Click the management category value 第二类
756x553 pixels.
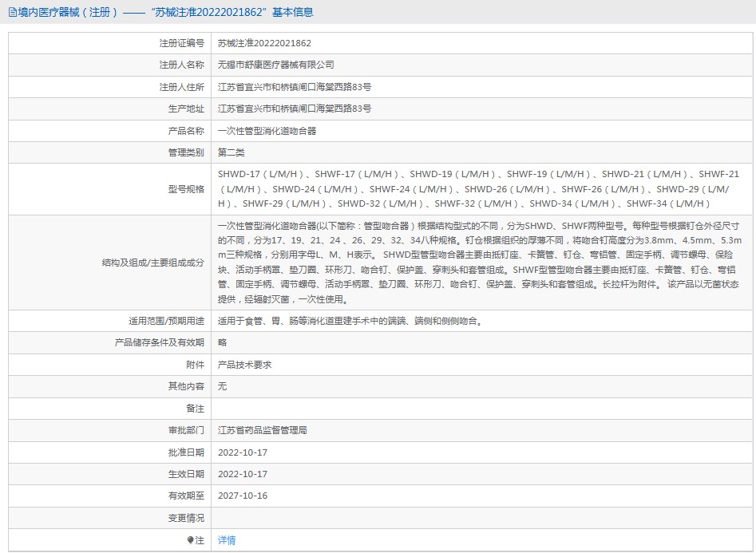point(232,152)
